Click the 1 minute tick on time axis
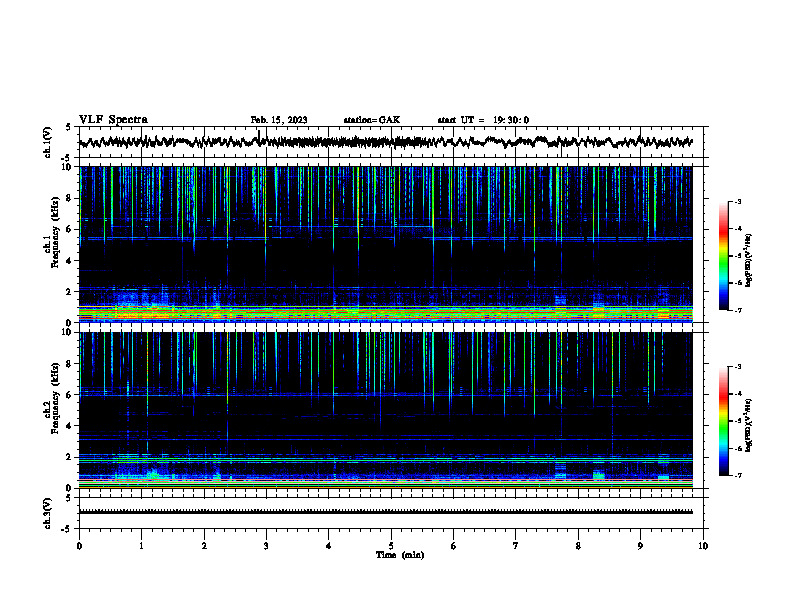The image size is (792, 612). [x=141, y=546]
